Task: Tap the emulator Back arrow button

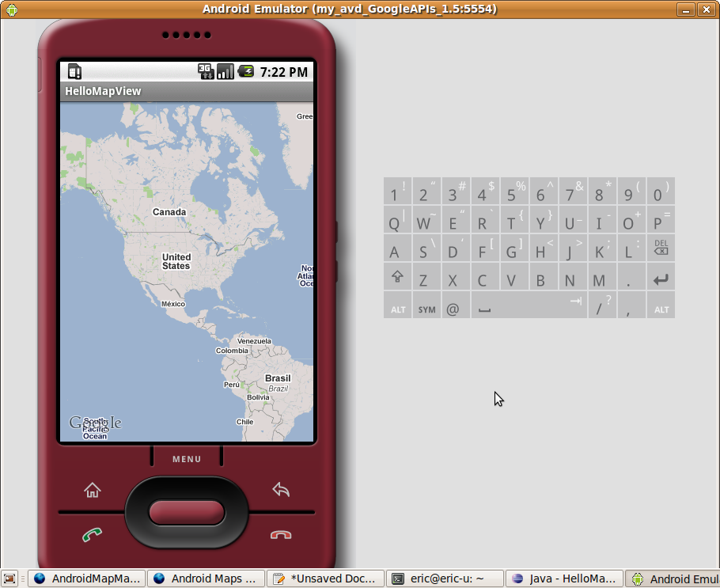Action: point(281,490)
